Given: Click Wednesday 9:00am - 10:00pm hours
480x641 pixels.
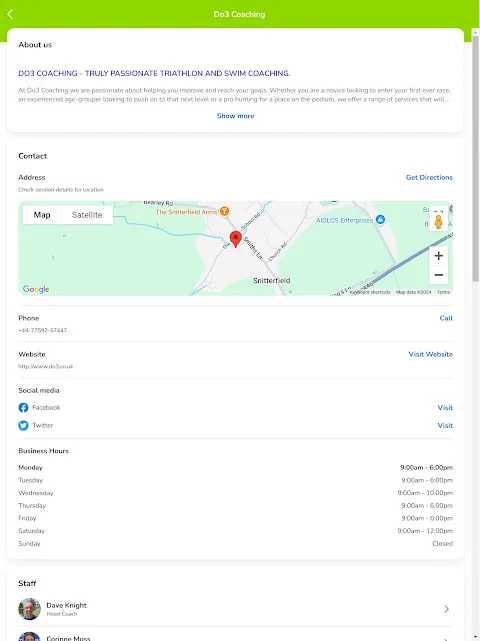Looking at the screenshot, I should pos(425,493).
